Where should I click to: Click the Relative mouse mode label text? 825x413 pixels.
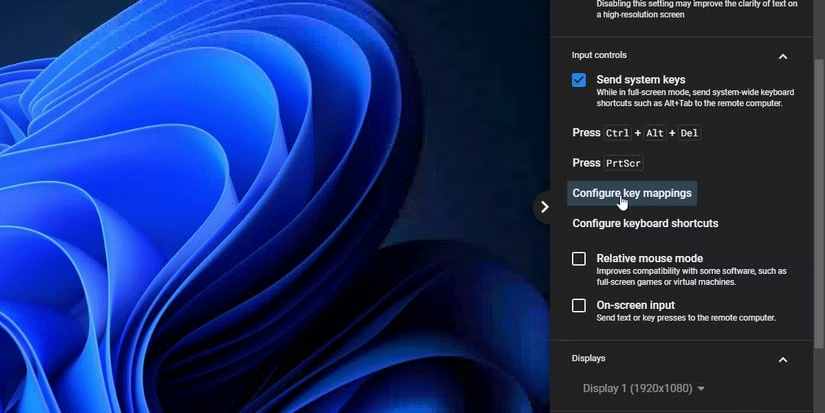coord(649,258)
